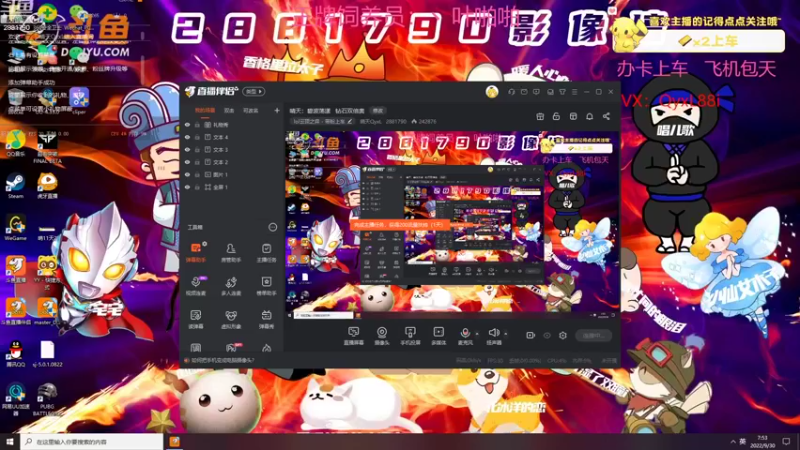Open the phone-as-camera help link
The height and width of the screenshot is (450, 800).
click(222, 360)
